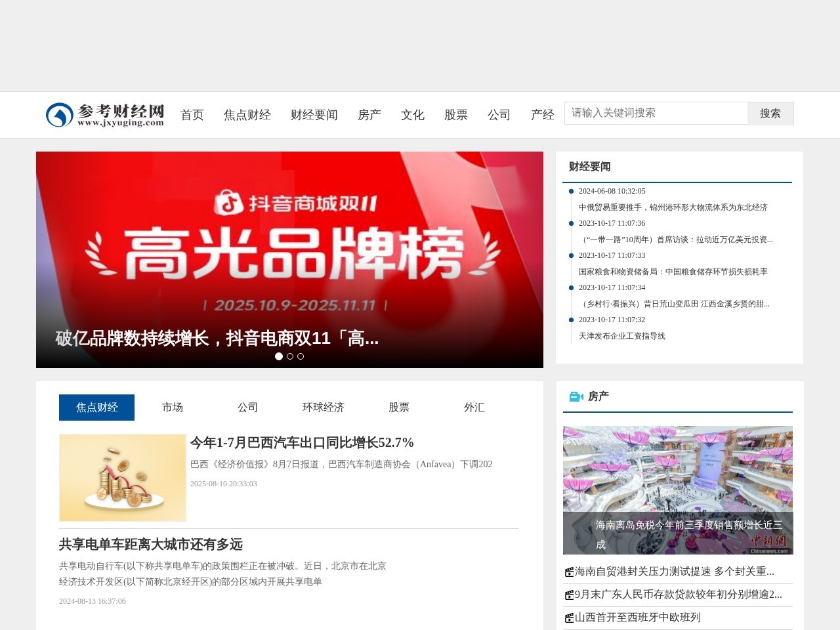Click the icon before 9月末广东人民币存款贷款
840x630 pixels.
click(569, 595)
